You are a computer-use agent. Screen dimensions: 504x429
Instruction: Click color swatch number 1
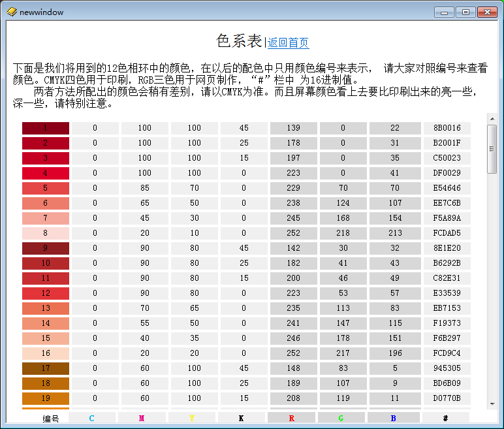45,128
